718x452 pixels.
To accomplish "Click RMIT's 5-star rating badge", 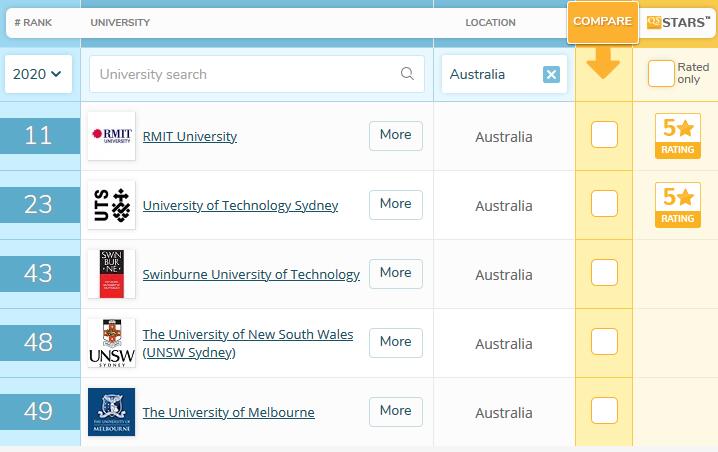I will click(x=677, y=136).
